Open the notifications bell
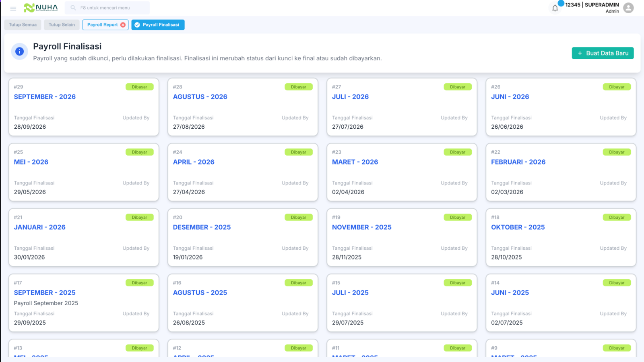The height and width of the screenshot is (362, 644). (555, 8)
